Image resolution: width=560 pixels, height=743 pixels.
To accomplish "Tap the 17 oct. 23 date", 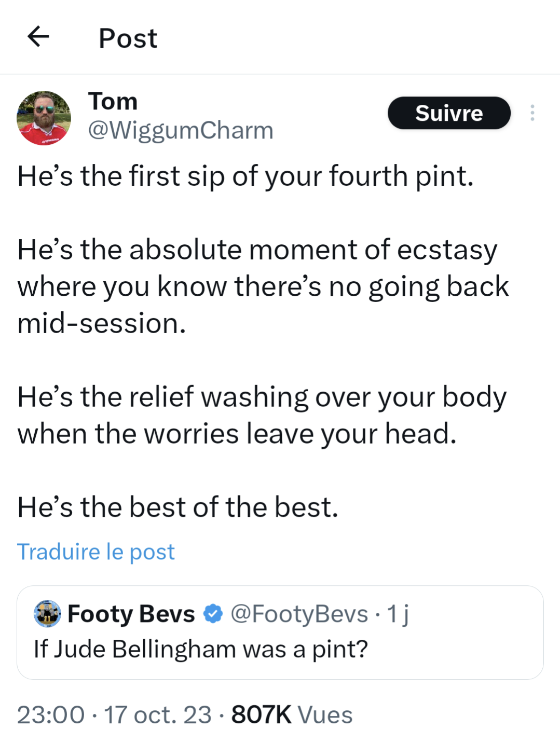I will [x=158, y=715].
